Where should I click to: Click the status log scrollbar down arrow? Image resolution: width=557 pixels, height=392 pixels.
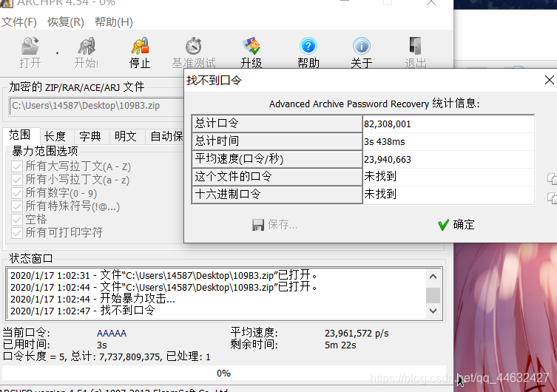click(x=433, y=311)
